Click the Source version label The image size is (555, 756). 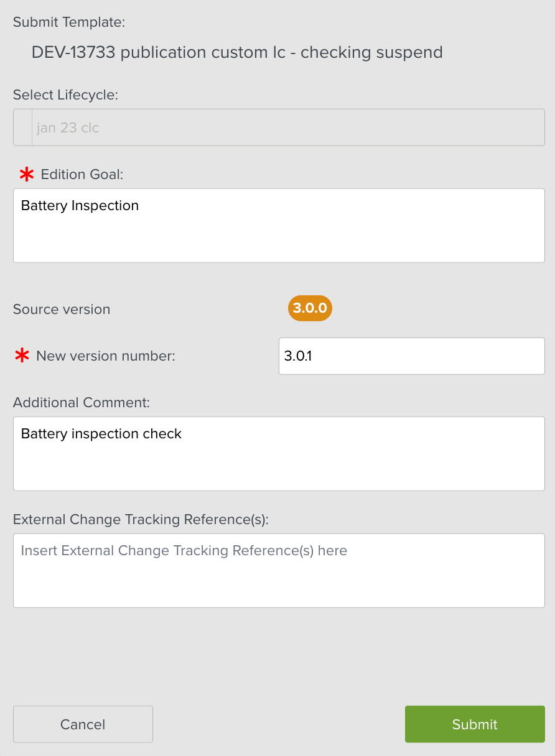click(62, 309)
